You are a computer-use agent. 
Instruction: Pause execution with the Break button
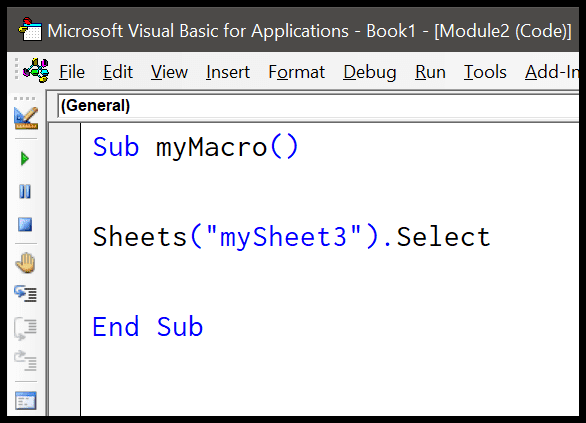[25, 192]
